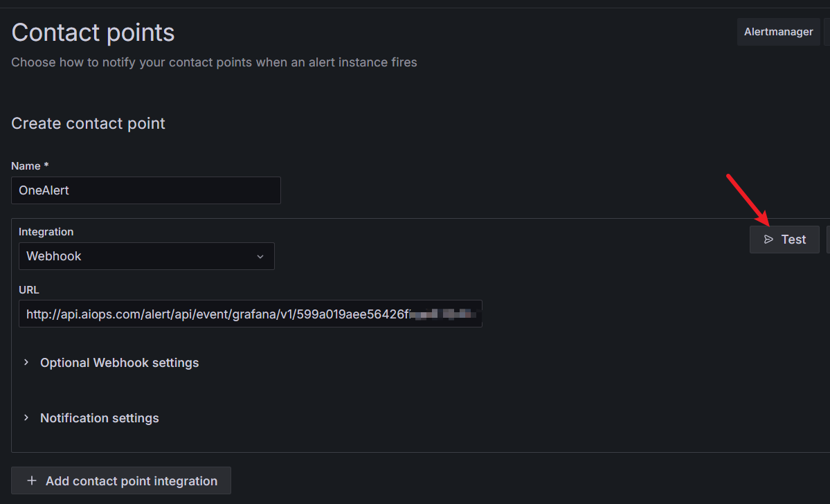Click the partially visible button beside Test
This screenshot has width=830, height=504.
tap(827, 240)
